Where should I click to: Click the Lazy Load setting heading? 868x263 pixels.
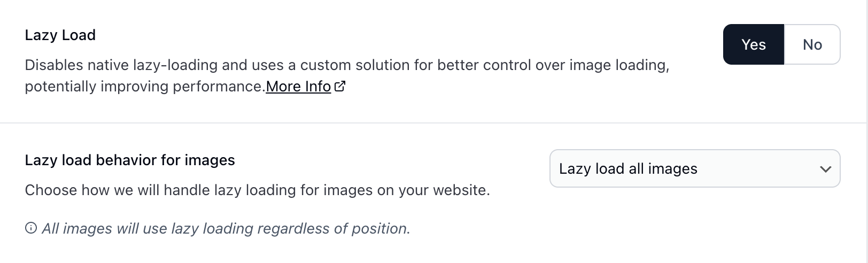pyautogui.click(x=60, y=35)
